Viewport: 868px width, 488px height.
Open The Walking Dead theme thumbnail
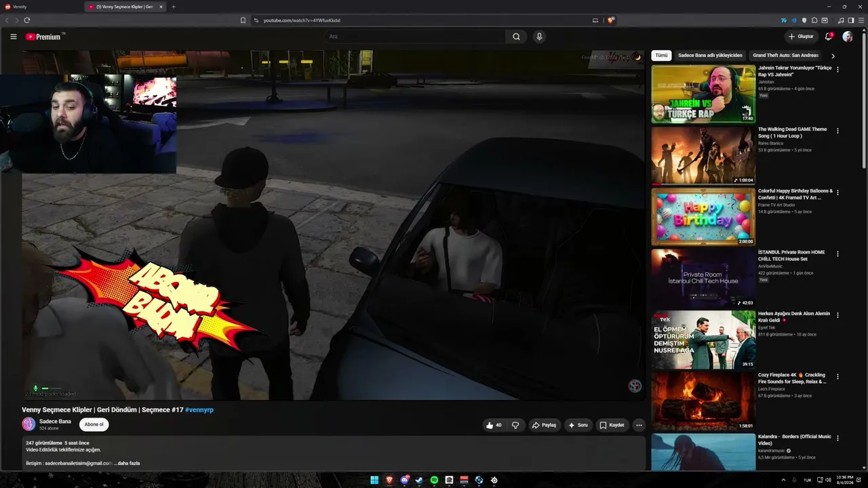point(703,156)
